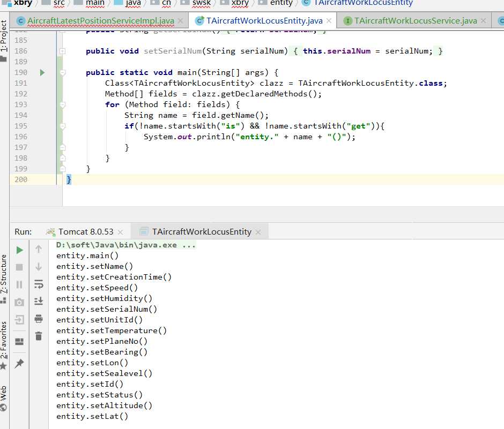Click the entity.main() output line
This screenshot has width=504, height=429.
pos(87,255)
